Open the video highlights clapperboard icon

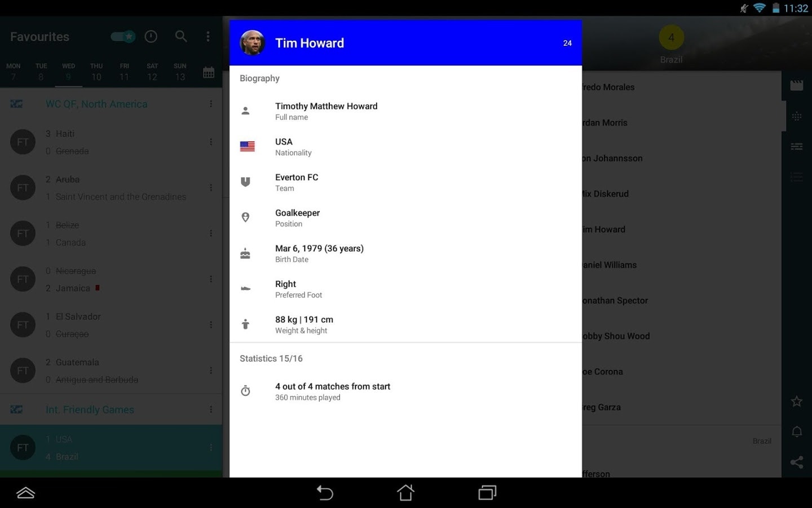coord(797,86)
